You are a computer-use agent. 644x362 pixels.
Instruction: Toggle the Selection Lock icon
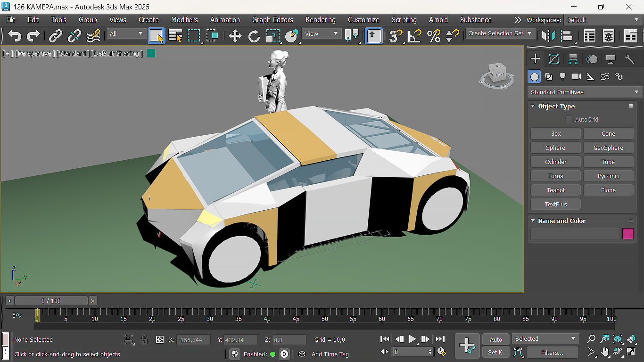(x=144, y=339)
